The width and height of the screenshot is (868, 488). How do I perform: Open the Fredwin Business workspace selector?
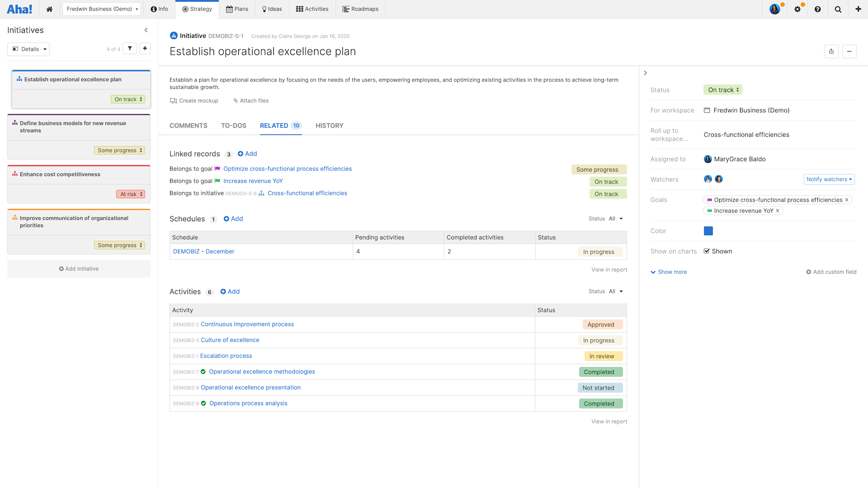click(x=101, y=9)
